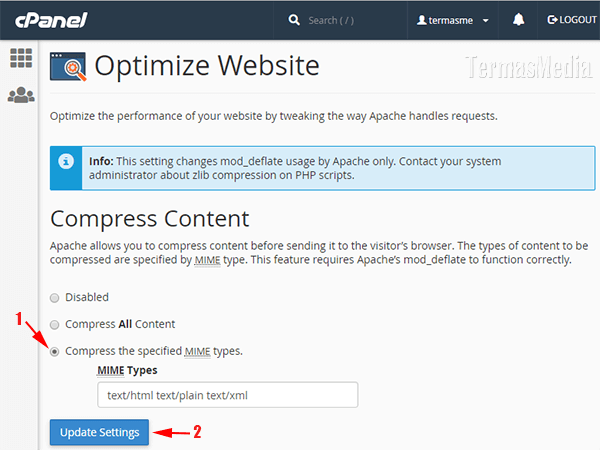
Task: Open the termasme user menu
Action: [x=453, y=20]
